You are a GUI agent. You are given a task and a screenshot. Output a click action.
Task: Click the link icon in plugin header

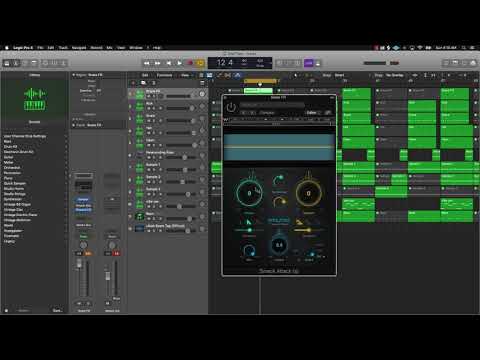click(x=328, y=113)
